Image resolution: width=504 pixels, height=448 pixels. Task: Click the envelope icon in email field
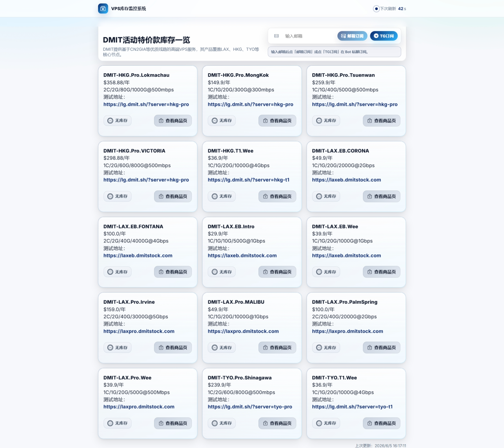point(276,36)
